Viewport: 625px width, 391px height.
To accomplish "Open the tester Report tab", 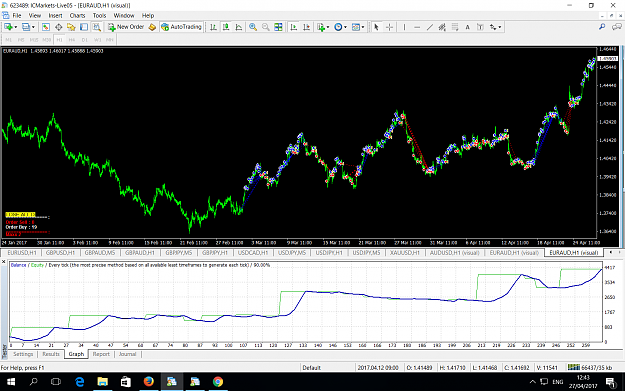I will tap(101, 354).
